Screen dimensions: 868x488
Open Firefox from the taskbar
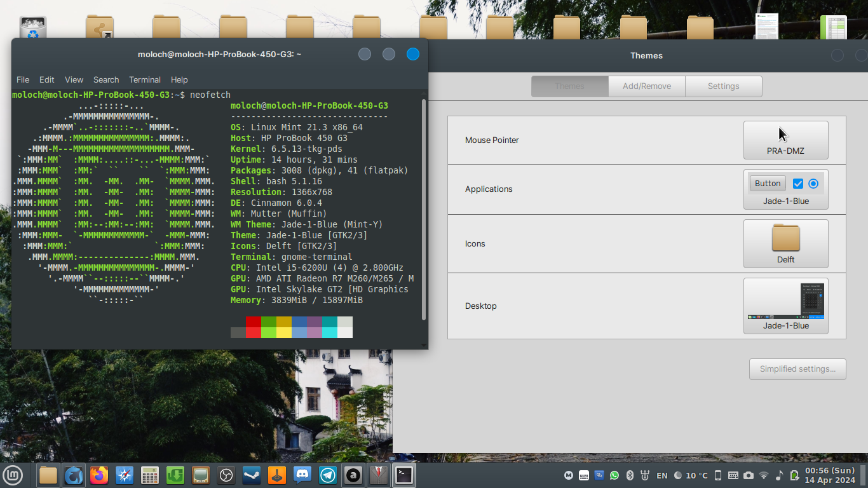coord(99,475)
